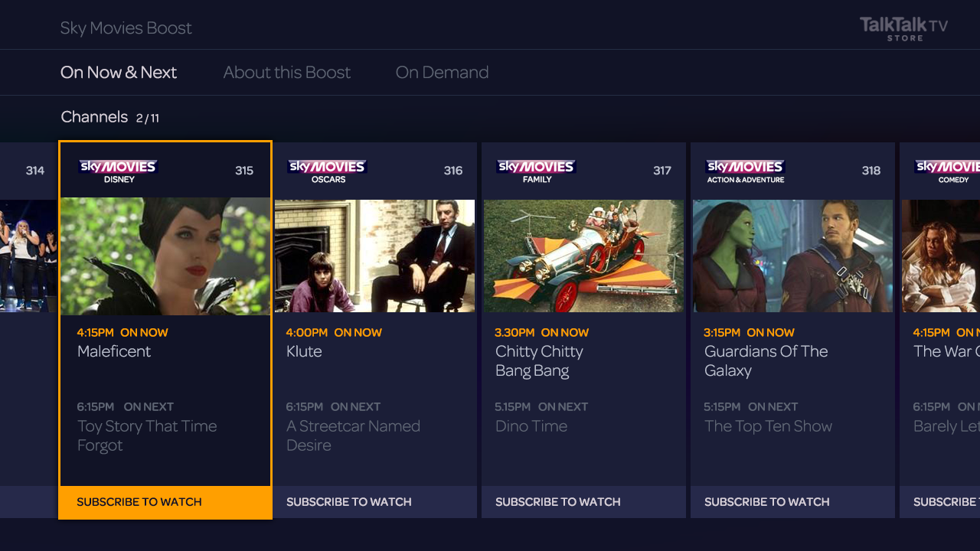Click the 3:15PM On Now label
Image resolution: width=980 pixels, height=551 pixels.
(x=750, y=333)
